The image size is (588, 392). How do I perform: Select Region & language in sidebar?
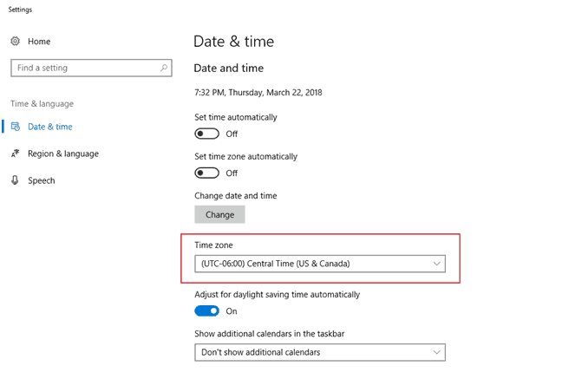(63, 154)
